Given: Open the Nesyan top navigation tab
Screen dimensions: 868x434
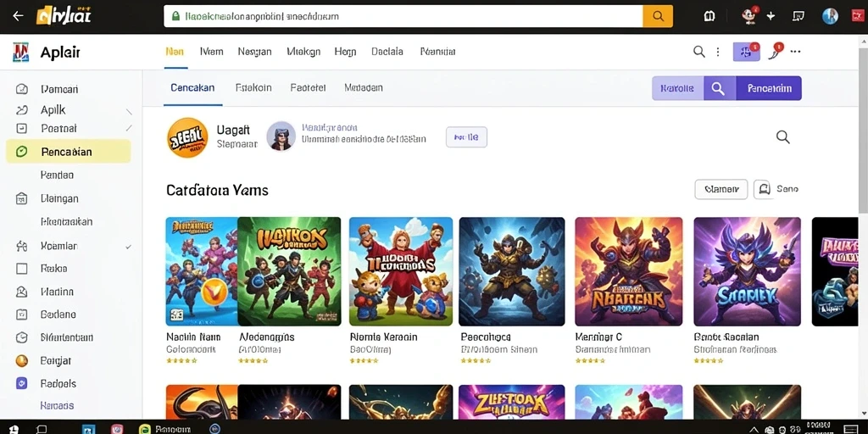Looking at the screenshot, I should [x=254, y=52].
